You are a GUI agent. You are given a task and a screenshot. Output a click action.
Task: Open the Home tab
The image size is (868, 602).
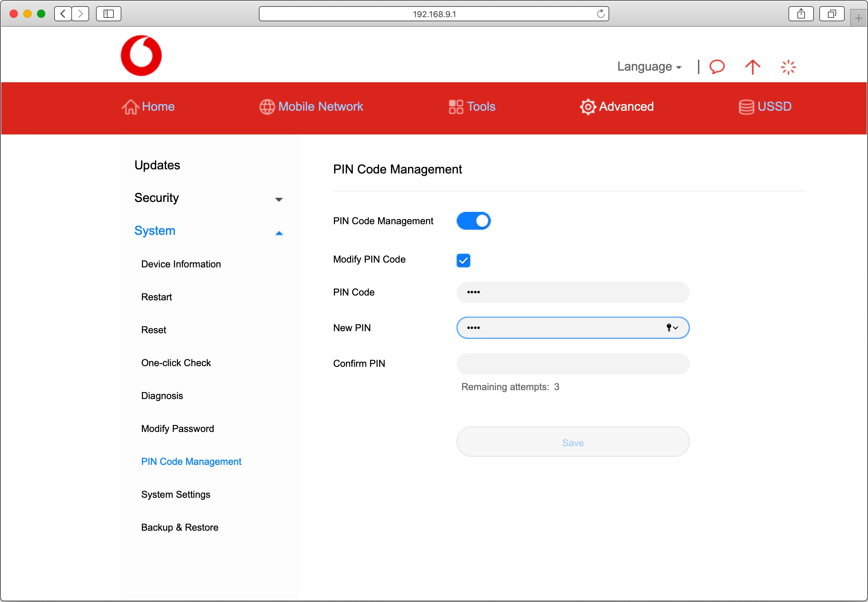[x=148, y=107]
